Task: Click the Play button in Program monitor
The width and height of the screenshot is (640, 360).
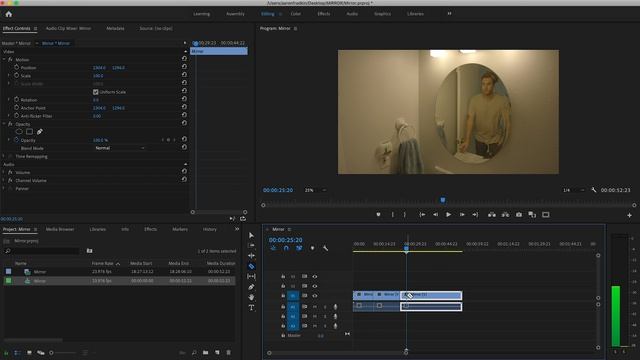Action: pyautogui.click(x=448, y=214)
